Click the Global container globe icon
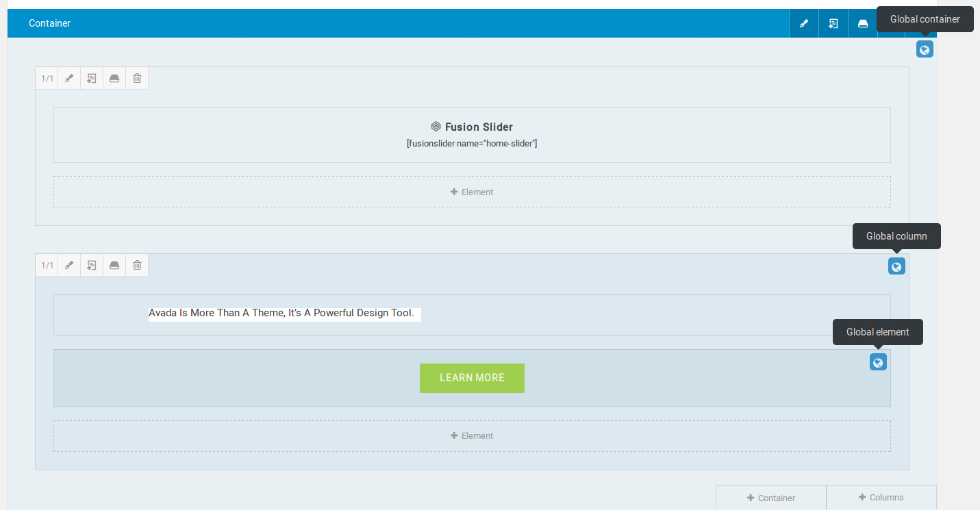 pyautogui.click(x=925, y=49)
